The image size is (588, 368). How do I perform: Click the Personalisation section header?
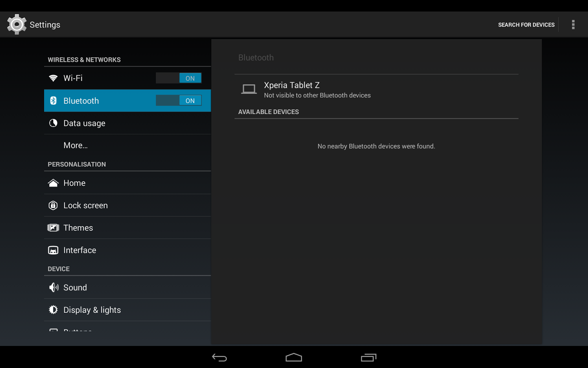pos(77,164)
